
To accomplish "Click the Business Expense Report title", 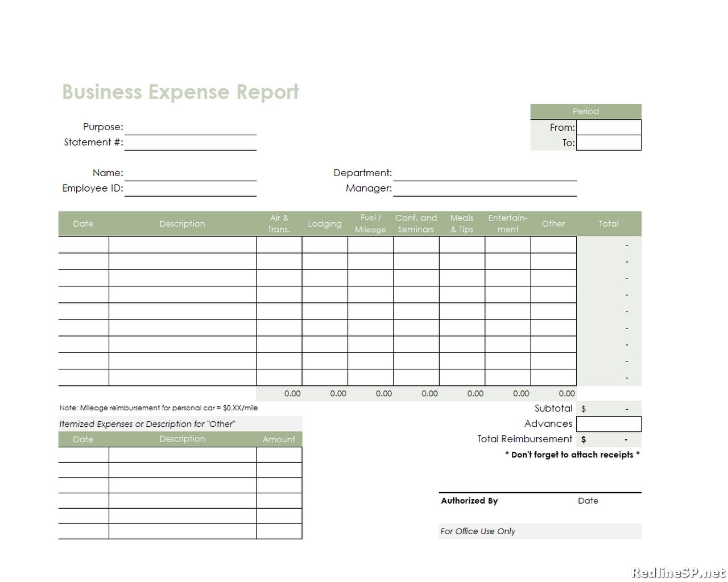I will pyautogui.click(x=180, y=92).
